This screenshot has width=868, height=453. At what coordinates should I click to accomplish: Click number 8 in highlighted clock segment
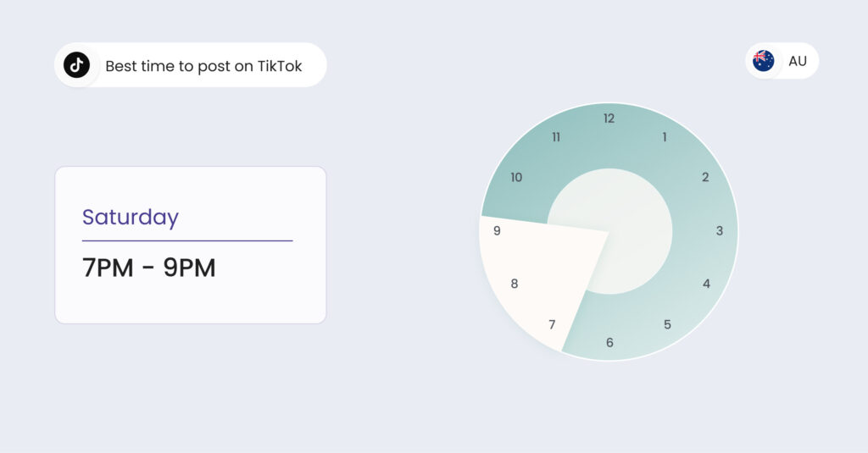pyautogui.click(x=514, y=284)
